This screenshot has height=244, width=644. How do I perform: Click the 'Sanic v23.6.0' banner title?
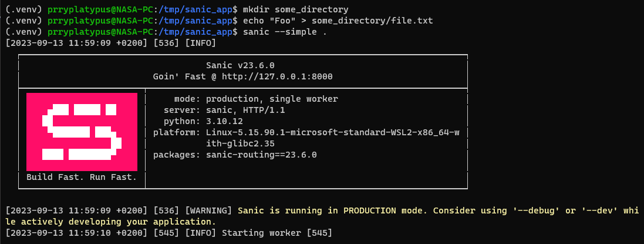tap(240, 65)
